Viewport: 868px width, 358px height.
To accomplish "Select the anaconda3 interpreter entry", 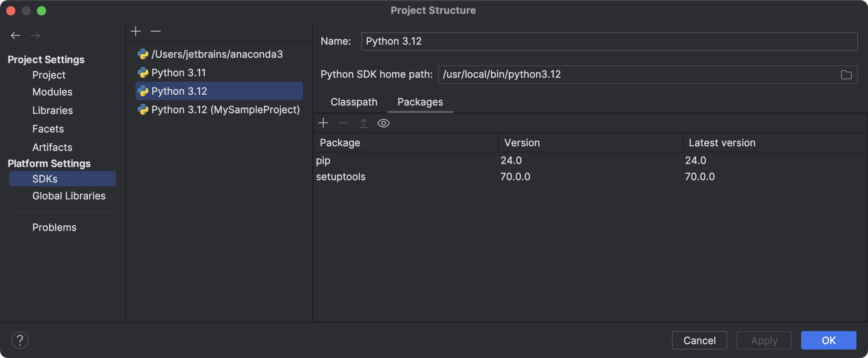I will pos(217,54).
